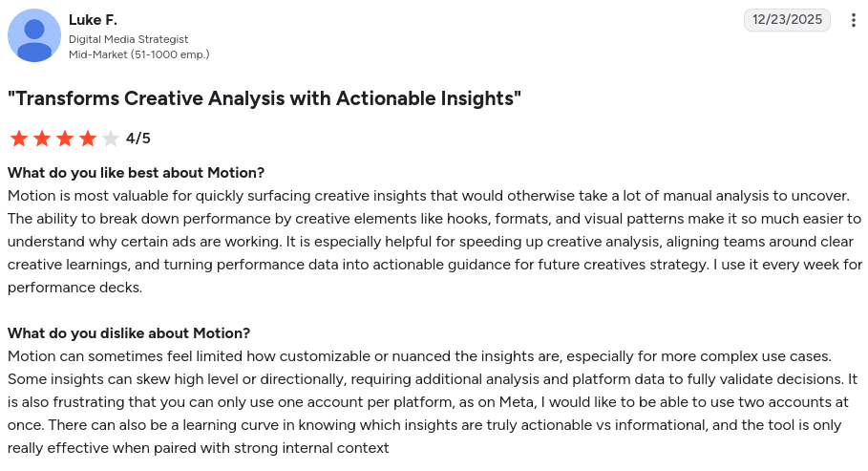Screen dimensions: 868x471
Task: Click Luke F.'s blue avatar icon
Action: coord(34,35)
